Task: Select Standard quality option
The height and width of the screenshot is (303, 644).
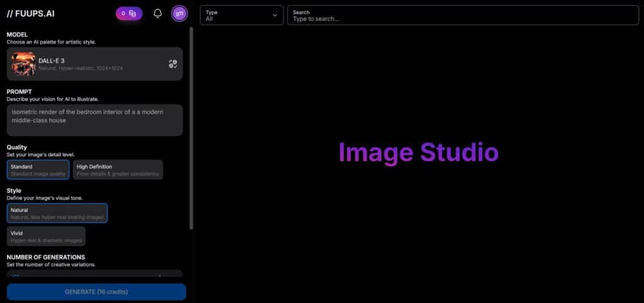Action: (38, 170)
